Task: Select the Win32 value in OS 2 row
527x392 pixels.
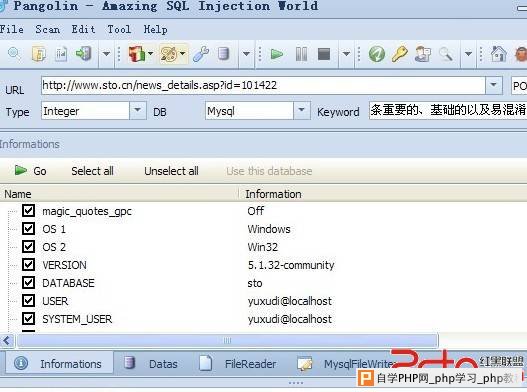Action: pos(262,247)
